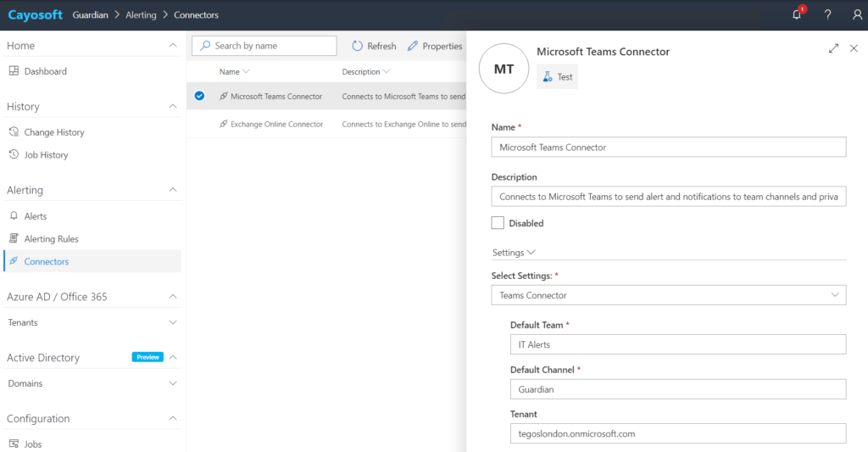Open the Select Settings dropdown
868x452 pixels.
click(668, 295)
